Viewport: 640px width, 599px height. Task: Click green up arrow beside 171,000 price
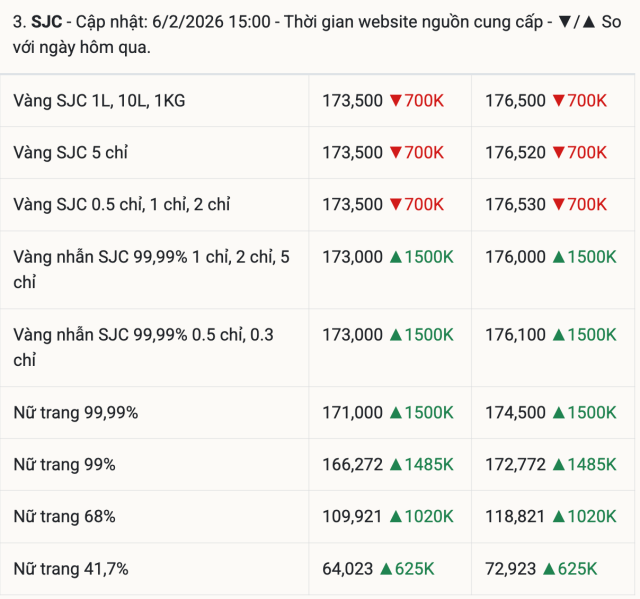click(x=395, y=413)
